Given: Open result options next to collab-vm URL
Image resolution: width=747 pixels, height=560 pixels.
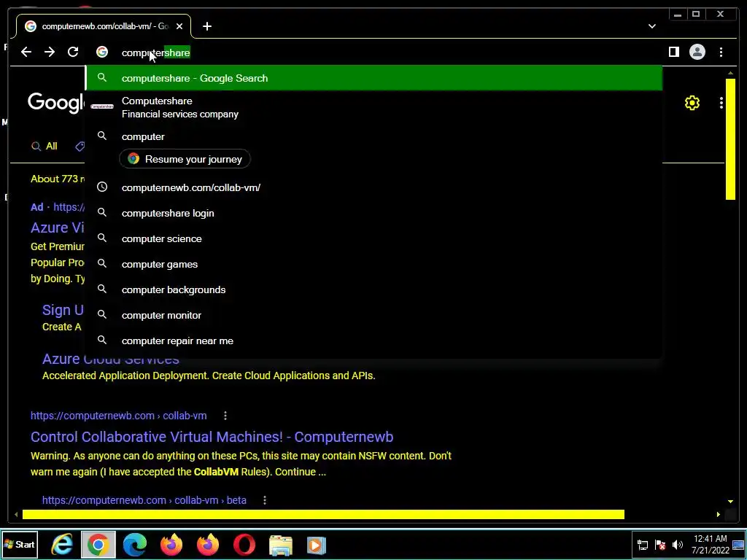Looking at the screenshot, I should 225,416.
